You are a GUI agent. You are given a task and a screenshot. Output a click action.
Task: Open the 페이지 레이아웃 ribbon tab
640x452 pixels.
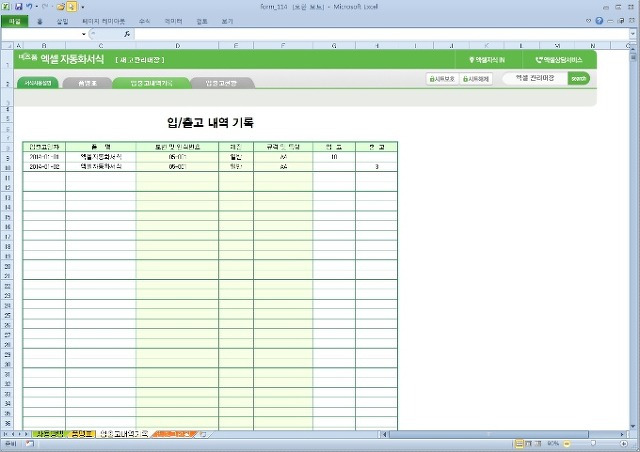point(103,21)
